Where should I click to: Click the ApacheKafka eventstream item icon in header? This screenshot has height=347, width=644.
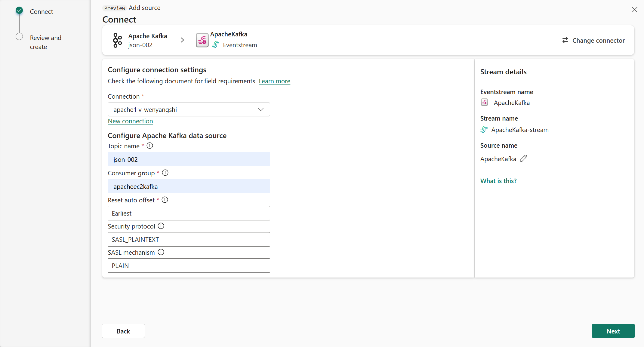(202, 40)
